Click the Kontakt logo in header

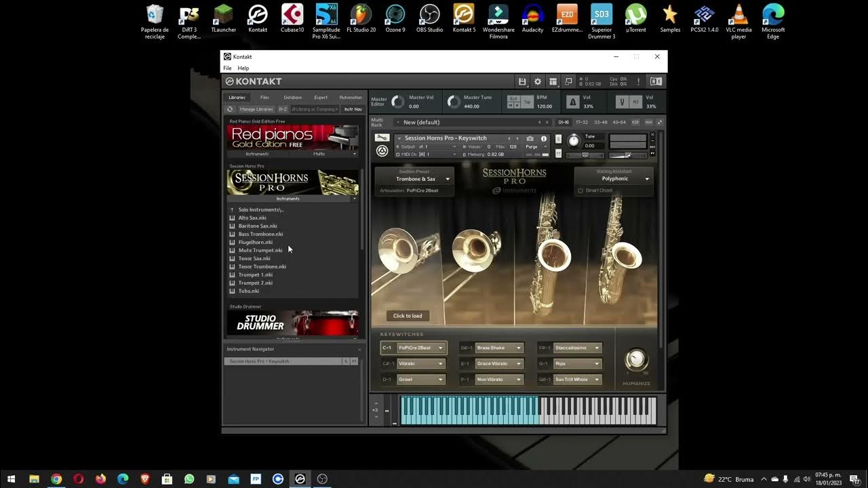pos(254,81)
